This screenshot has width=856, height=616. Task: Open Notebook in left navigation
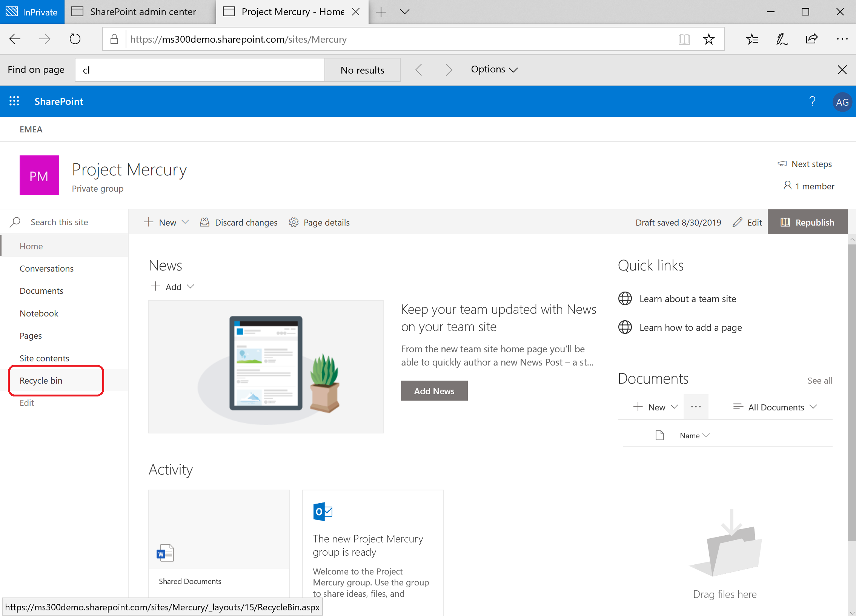tap(39, 313)
